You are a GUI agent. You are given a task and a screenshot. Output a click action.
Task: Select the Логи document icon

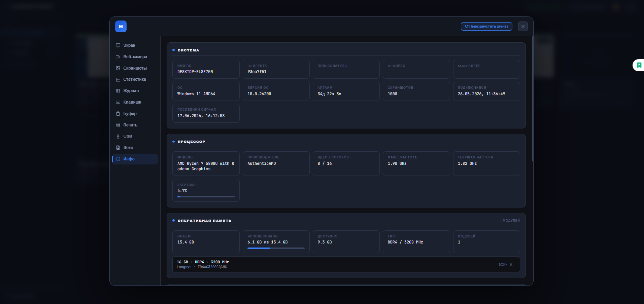click(x=118, y=148)
